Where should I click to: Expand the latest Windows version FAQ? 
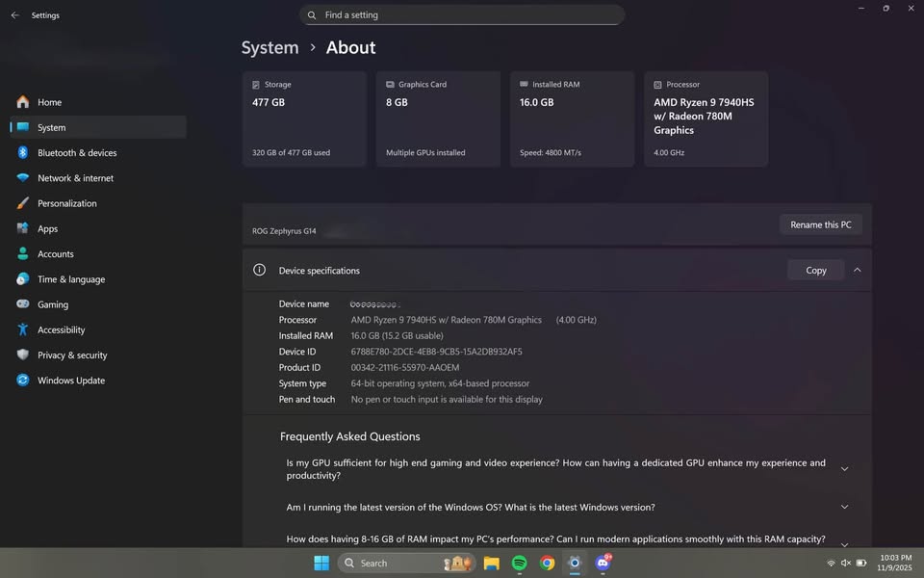click(844, 507)
